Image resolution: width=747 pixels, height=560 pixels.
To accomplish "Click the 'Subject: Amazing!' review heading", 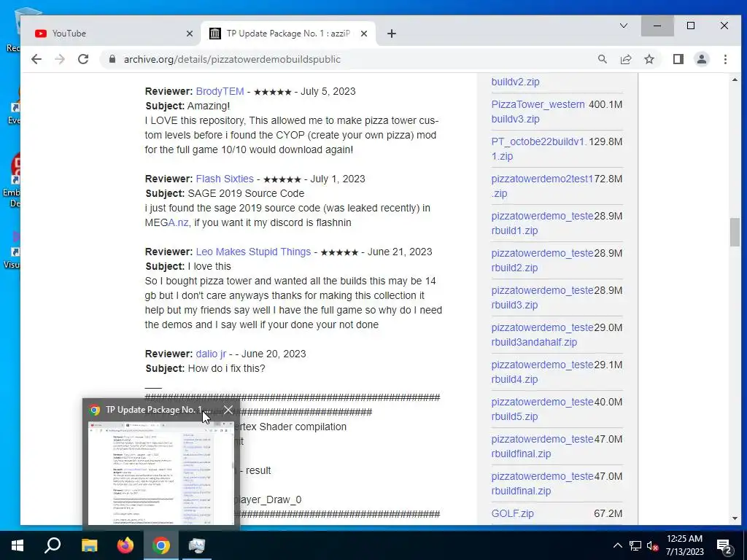I will coord(187,106).
